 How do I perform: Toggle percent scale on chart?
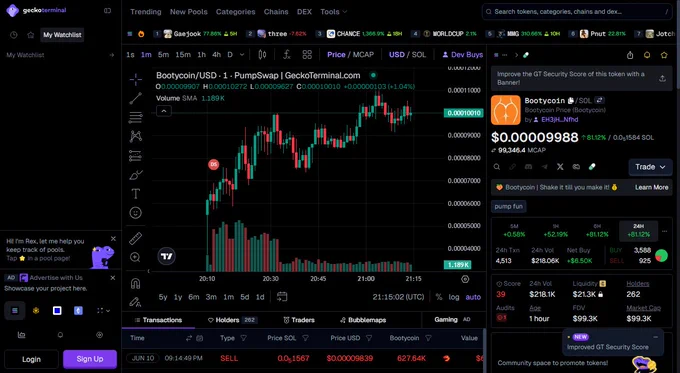(439, 297)
